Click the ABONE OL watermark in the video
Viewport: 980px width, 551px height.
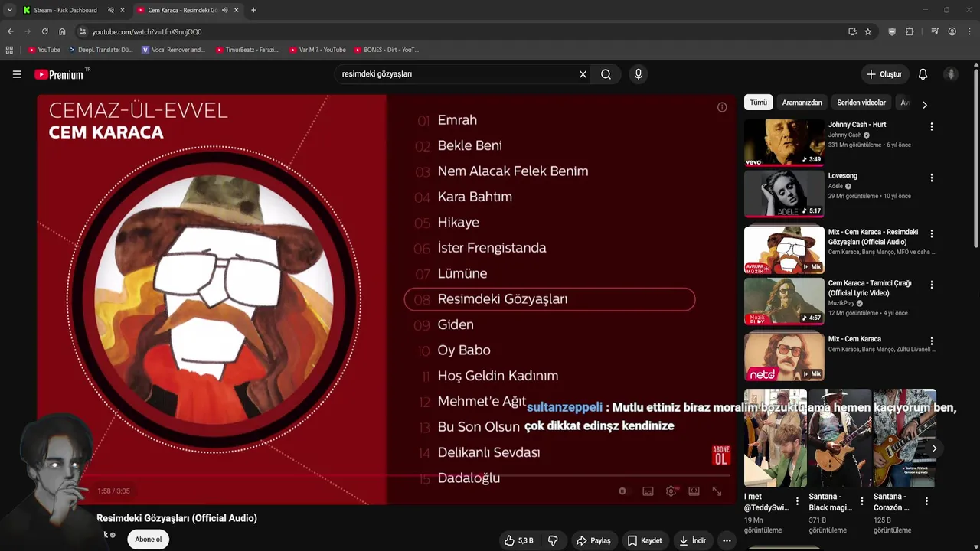pos(720,455)
